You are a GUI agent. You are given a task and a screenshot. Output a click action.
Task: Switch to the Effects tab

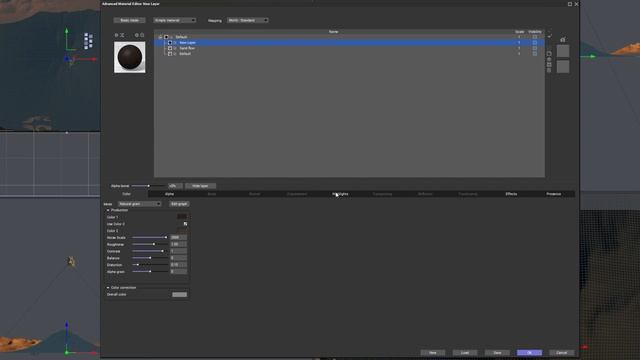coord(511,194)
